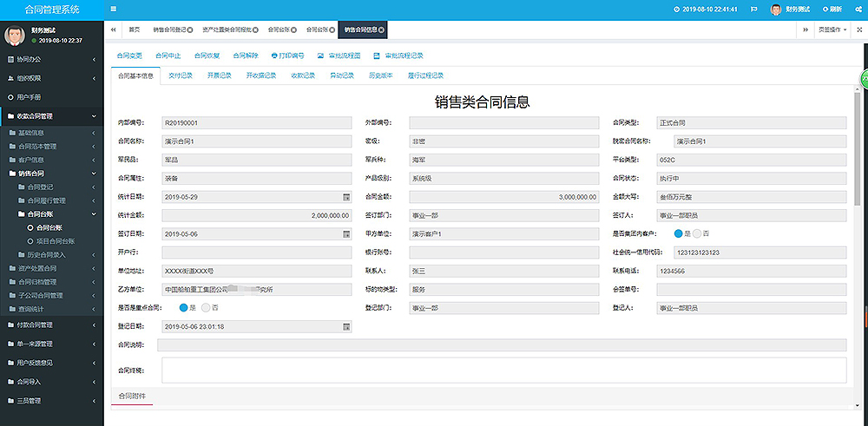
Task: Expand 资产处置合同 submenu
Action: click(x=51, y=268)
